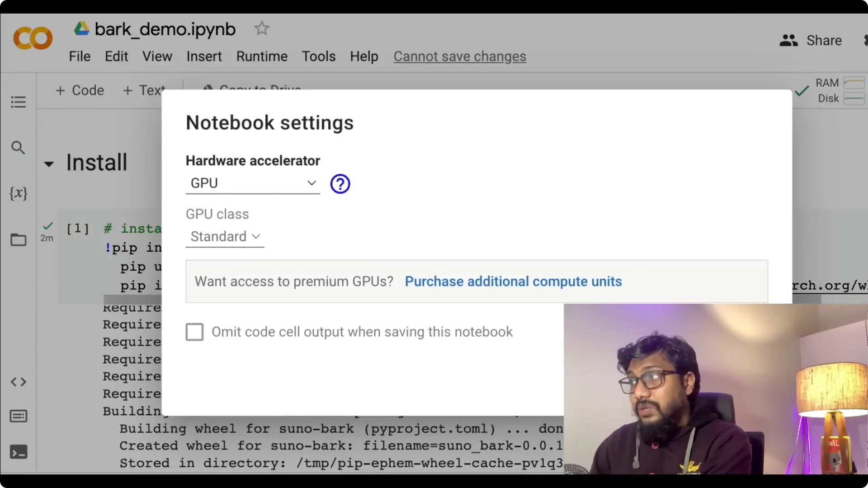Rename the bark_demo.ipynb file
The image size is (868, 488).
165,28
